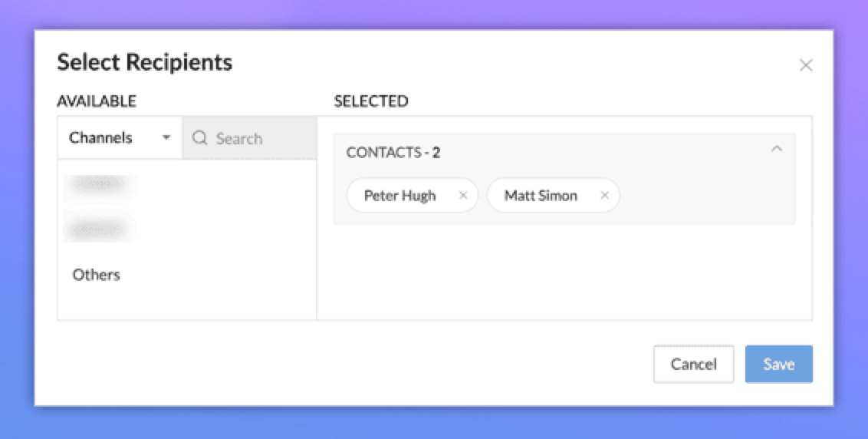Image resolution: width=868 pixels, height=439 pixels.
Task: Remove Peter Hugh from selected contacts
Action: coord(463,196)
